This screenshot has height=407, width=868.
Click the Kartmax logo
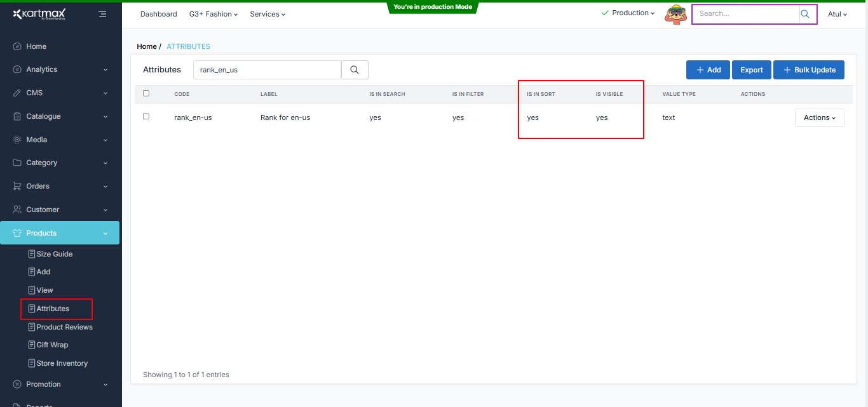[39, 14]
